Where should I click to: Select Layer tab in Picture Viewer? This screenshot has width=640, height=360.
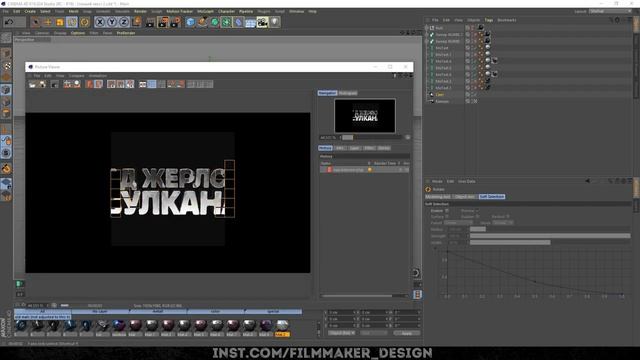click(354, 148)
